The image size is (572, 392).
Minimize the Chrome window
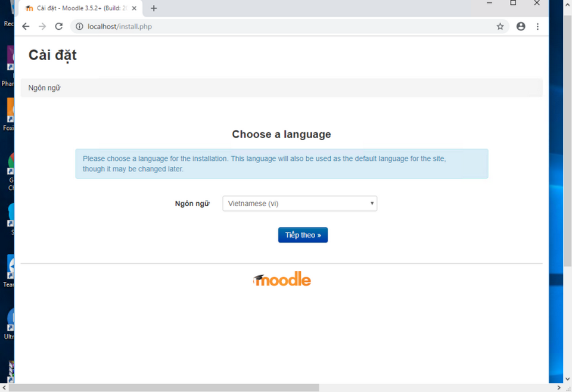489,3
